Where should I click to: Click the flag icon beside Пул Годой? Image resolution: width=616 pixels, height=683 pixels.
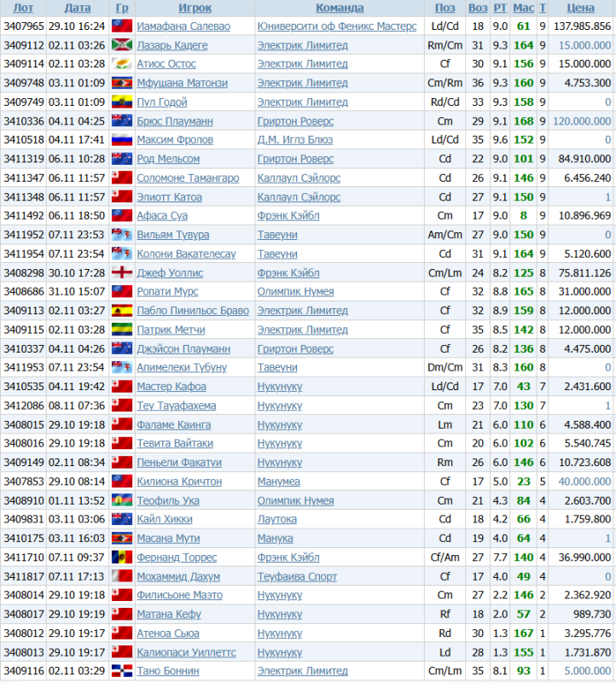pyautogui.click(x=121, y=102)
